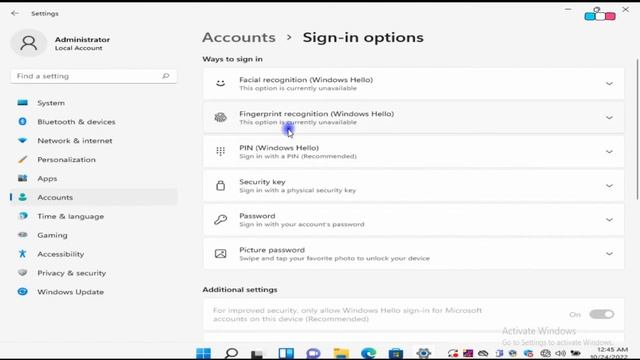
Task: Open File Explorer from the taskbar
Action: click(341, 353)
